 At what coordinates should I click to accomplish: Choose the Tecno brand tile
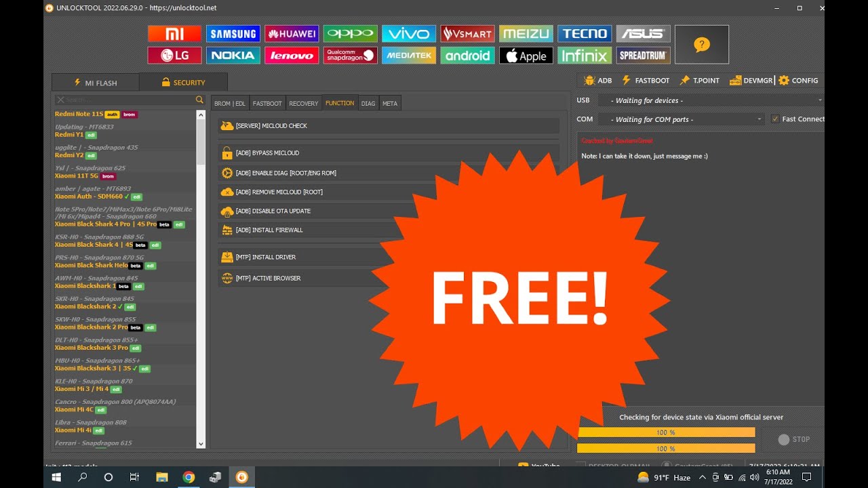coord(585,34)
